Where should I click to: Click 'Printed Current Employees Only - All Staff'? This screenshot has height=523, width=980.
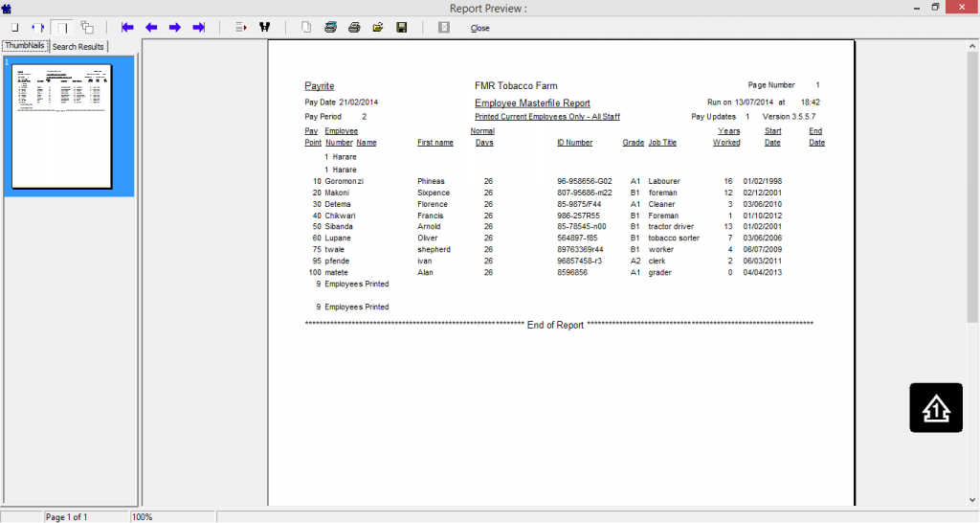(x=547, y=116)
